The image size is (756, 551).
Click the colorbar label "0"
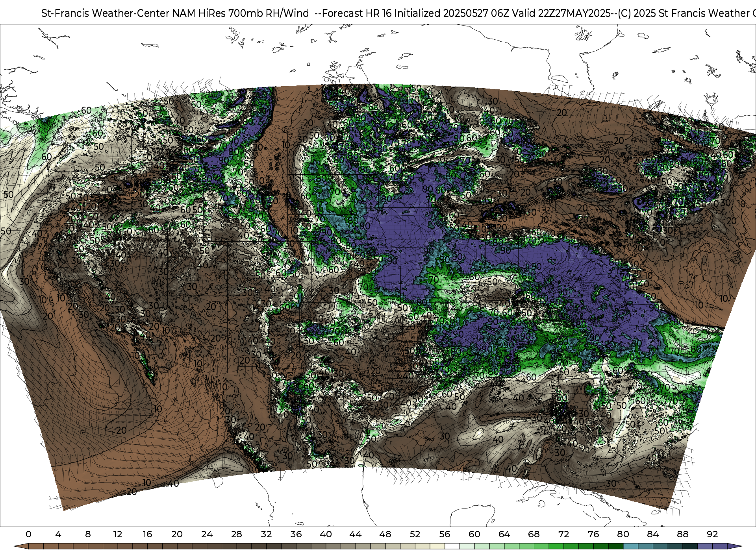click(x=28, y=534)
